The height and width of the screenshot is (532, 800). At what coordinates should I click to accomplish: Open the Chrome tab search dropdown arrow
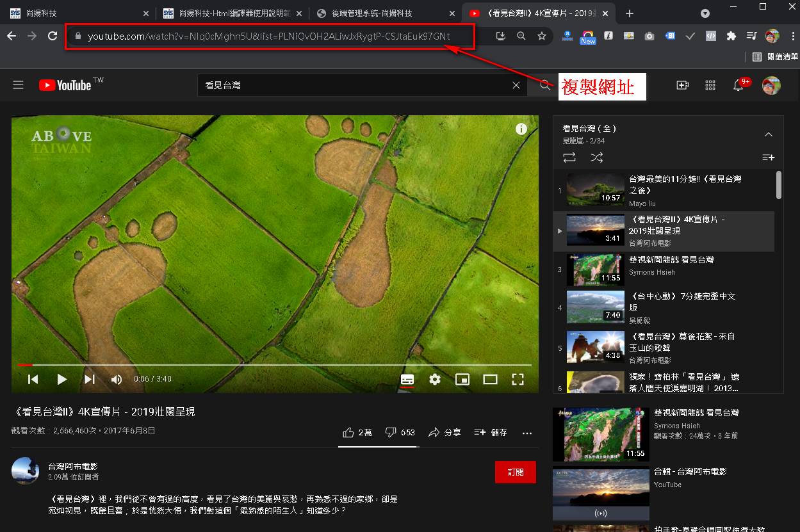pos(705,13)
